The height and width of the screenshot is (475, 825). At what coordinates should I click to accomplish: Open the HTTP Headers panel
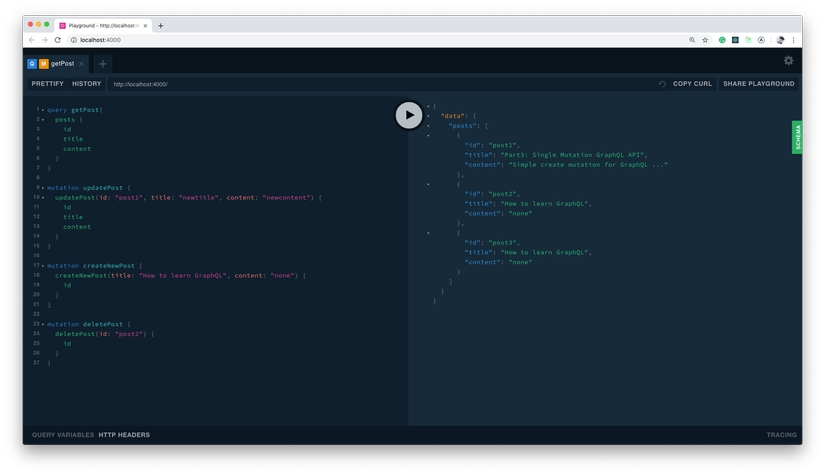coord(124,435)
